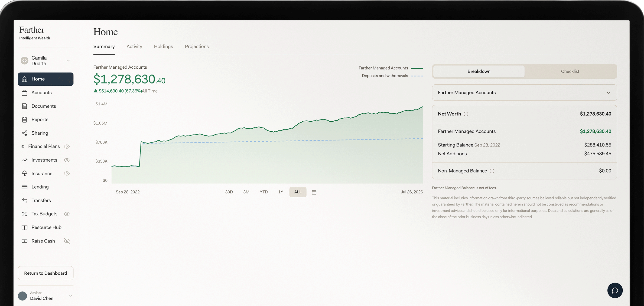Click the Insurance umbrella icon

[25, 173]
